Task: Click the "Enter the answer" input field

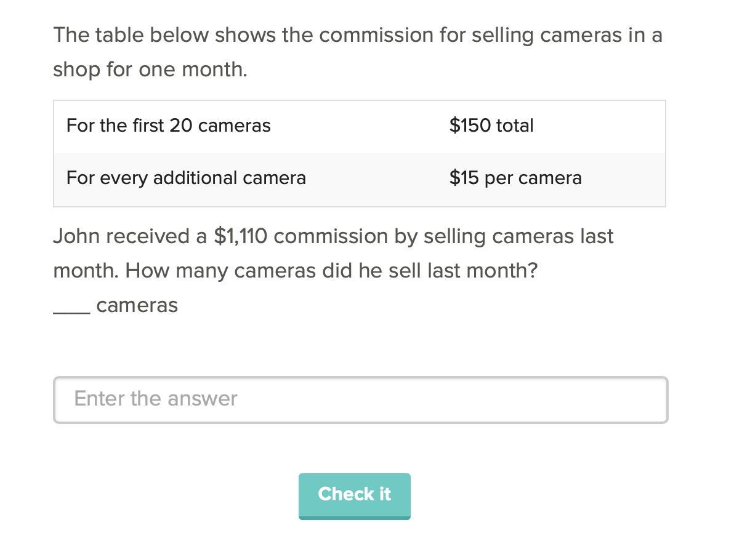Action: pos(360,399)
